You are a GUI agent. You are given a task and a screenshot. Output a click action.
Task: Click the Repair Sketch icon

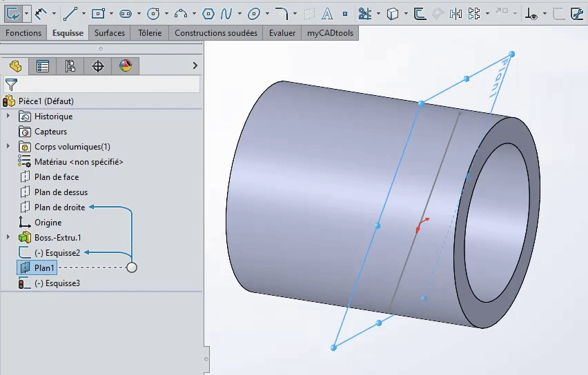click(x=577, y=14)
